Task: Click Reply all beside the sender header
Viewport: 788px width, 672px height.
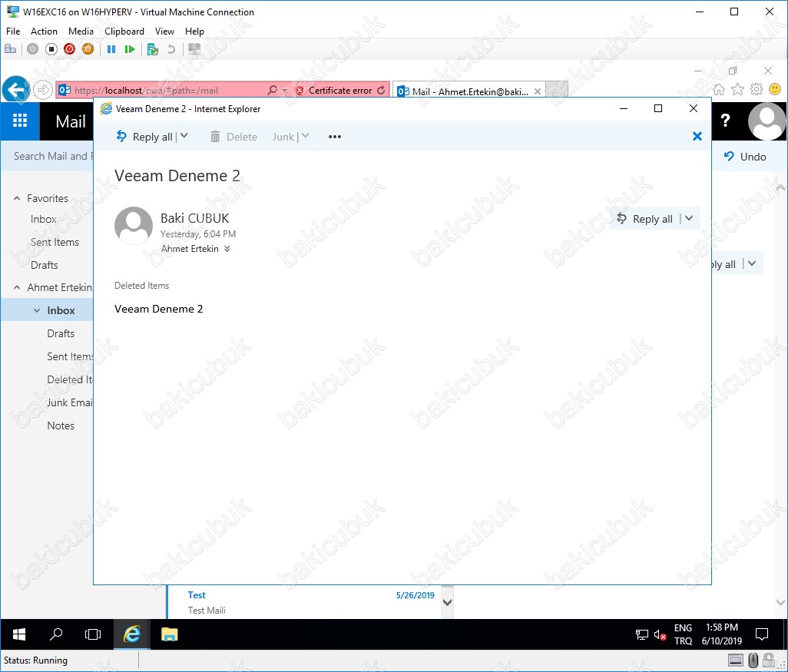Action: [645, 219]
